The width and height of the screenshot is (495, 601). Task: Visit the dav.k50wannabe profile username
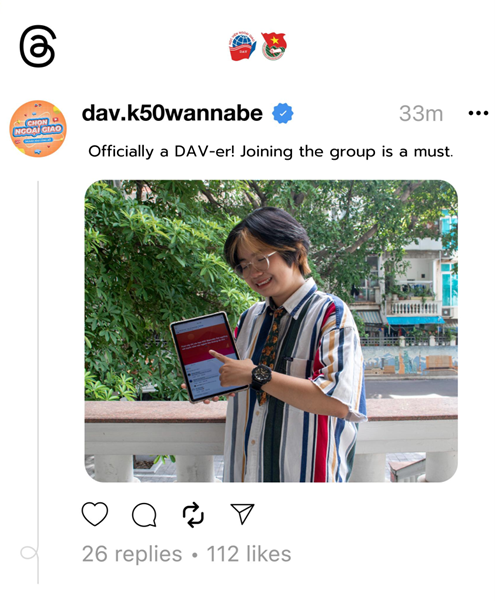click(x=172, y=113)
